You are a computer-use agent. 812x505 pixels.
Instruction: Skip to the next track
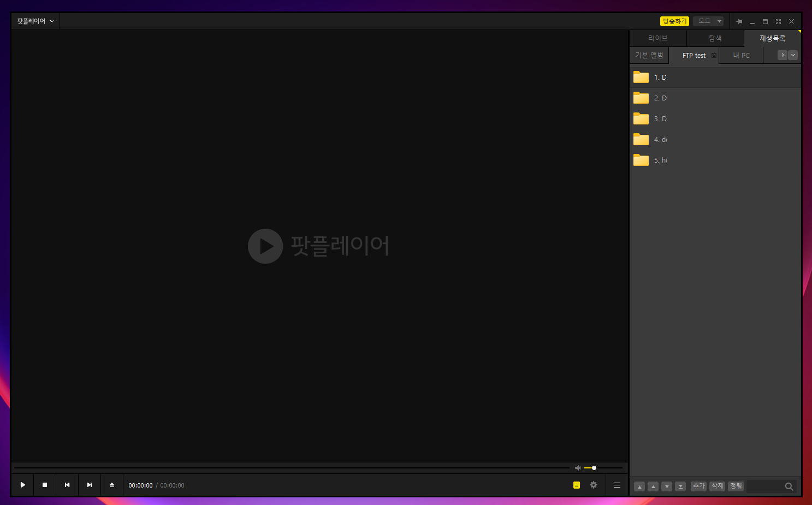90,485
